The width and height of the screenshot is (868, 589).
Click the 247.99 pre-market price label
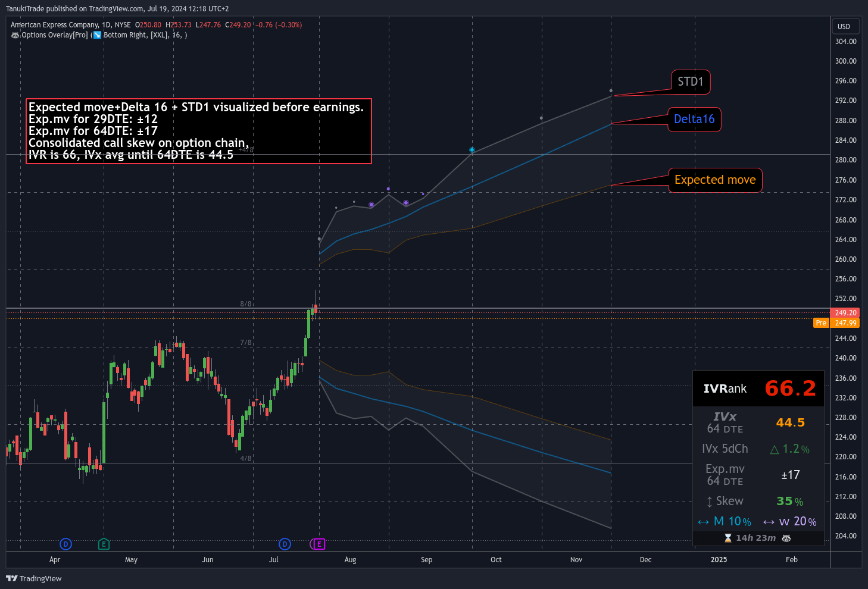click(x=845, y=322)
